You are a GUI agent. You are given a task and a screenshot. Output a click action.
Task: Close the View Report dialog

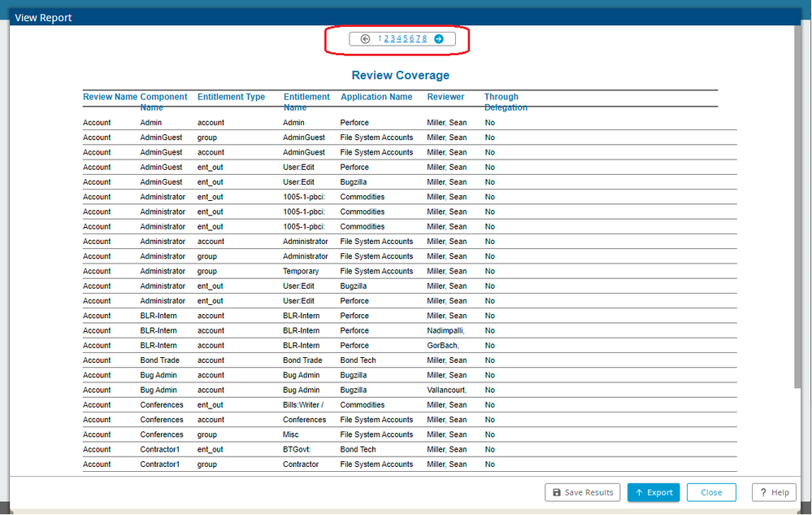click(711, 492)
